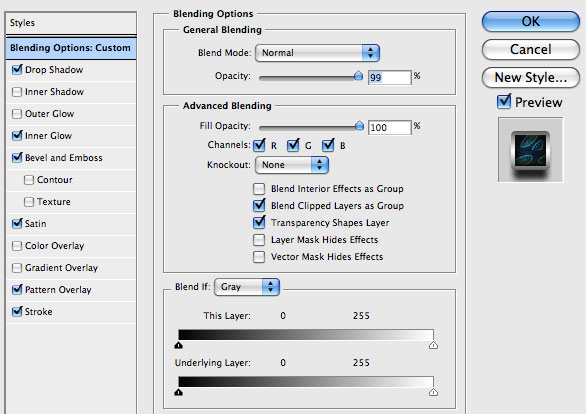Click the white slider handle under Underlying Layer
The height and width of the screenshot is (414, 586).
point(433,392)
